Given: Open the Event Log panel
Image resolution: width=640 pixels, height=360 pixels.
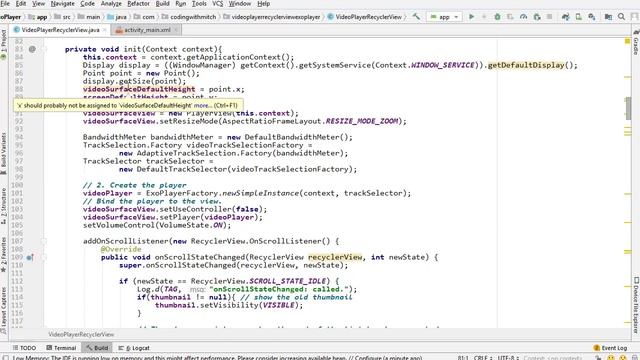Looking at the screenshot, I should point(610,348).
